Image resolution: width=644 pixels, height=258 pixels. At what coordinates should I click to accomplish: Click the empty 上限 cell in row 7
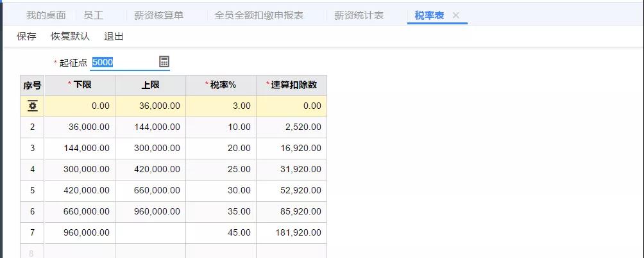pyautogui.click(x=150, y=233)
